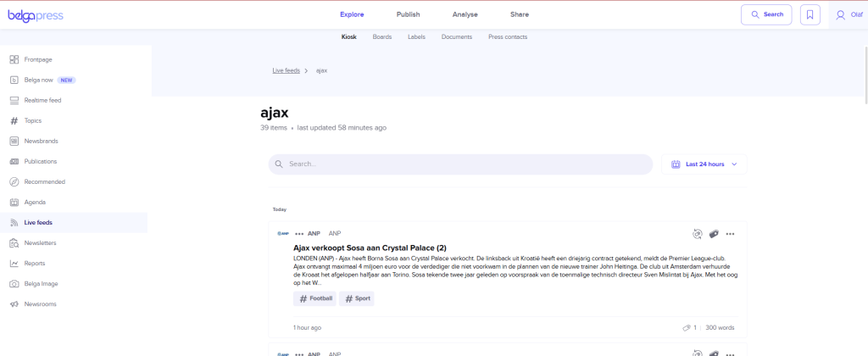Click the Football hashtag tag
Viewport: 868px width, 356px height.
[314, 298]
